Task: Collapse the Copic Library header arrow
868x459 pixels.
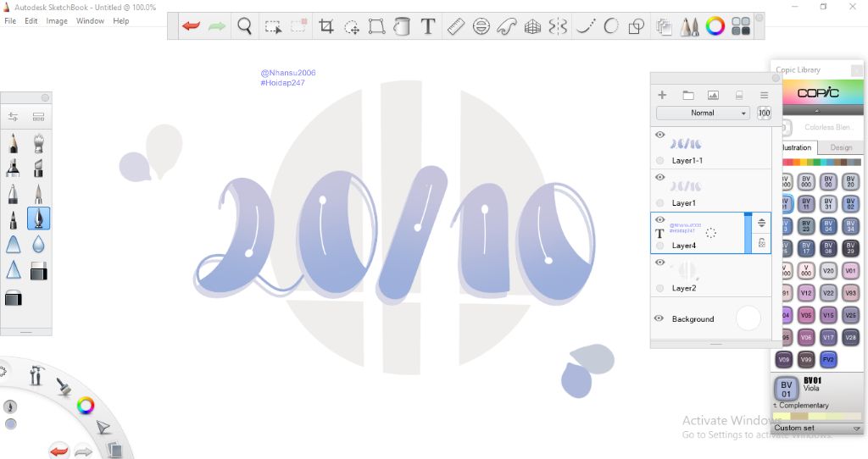Action: [x=817, y=111]
